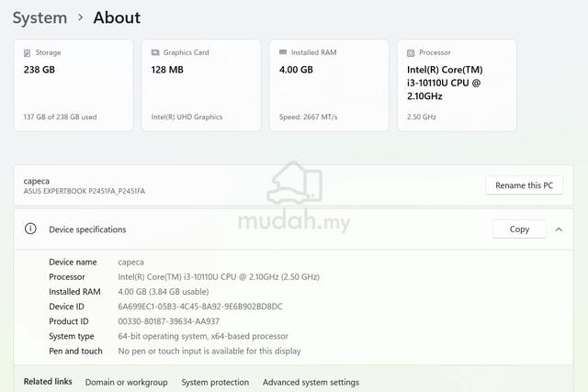
Task: Click '137 GB of 238 GB used' text
Action: [x=60, y=117]
